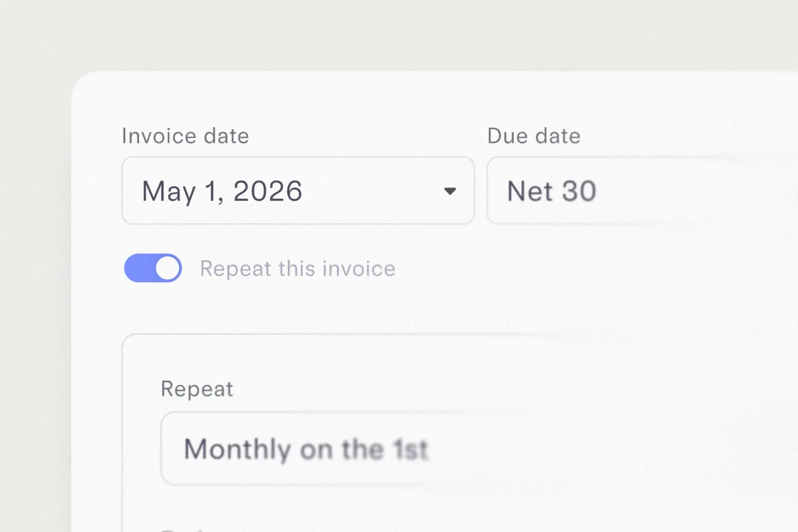This screenshot has height=532, width=798.
Task: Click the Due date label
Action: pos(534,135)
